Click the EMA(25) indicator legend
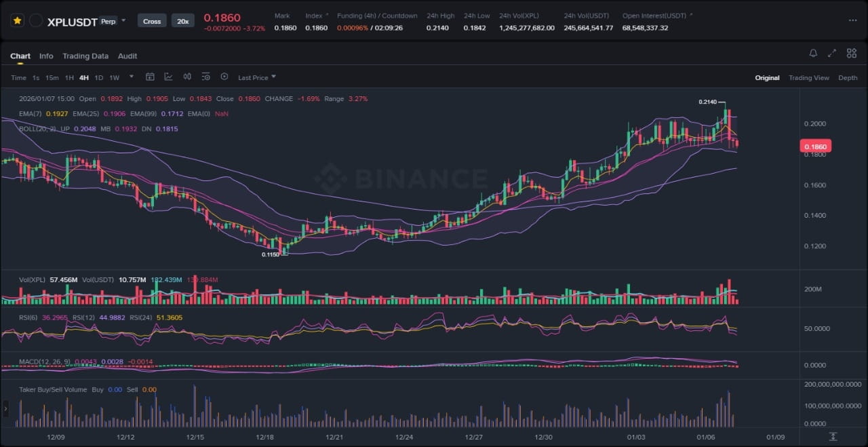868x447 pixels. (x=98, y=114)
